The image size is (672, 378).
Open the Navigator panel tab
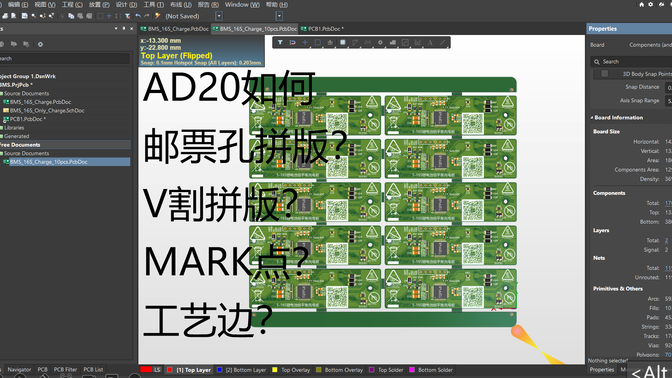pos(19,369)
